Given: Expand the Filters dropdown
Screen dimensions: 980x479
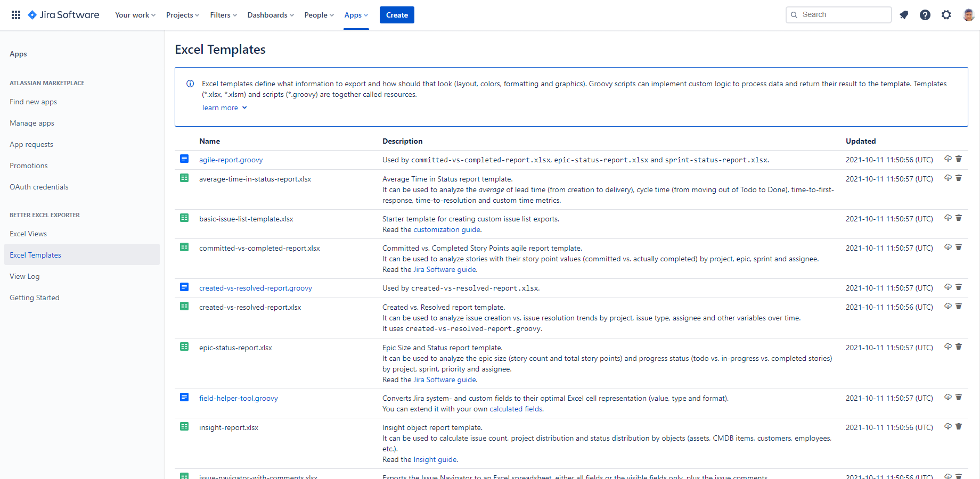Looking at the screenshot, I should [224, 15].
